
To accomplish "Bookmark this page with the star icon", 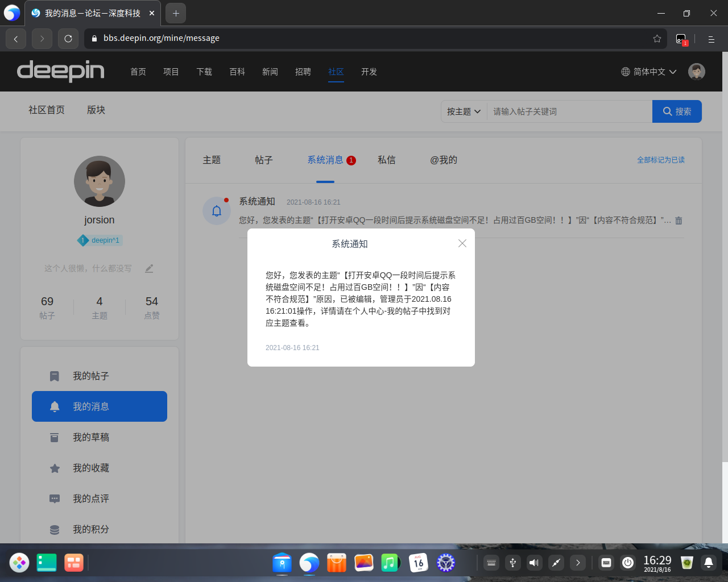I will pos(657,39).
